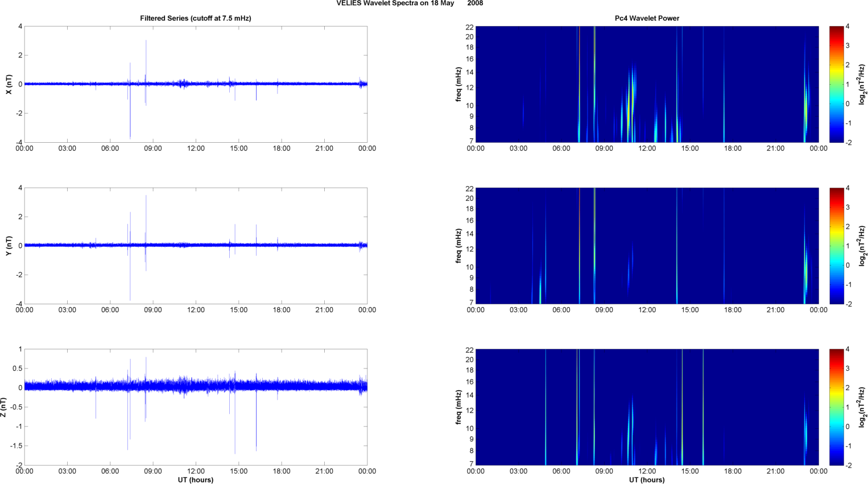
Task: Select log2(nT²/Hz) label of bottom colorbar
Action: coord(862,407)
